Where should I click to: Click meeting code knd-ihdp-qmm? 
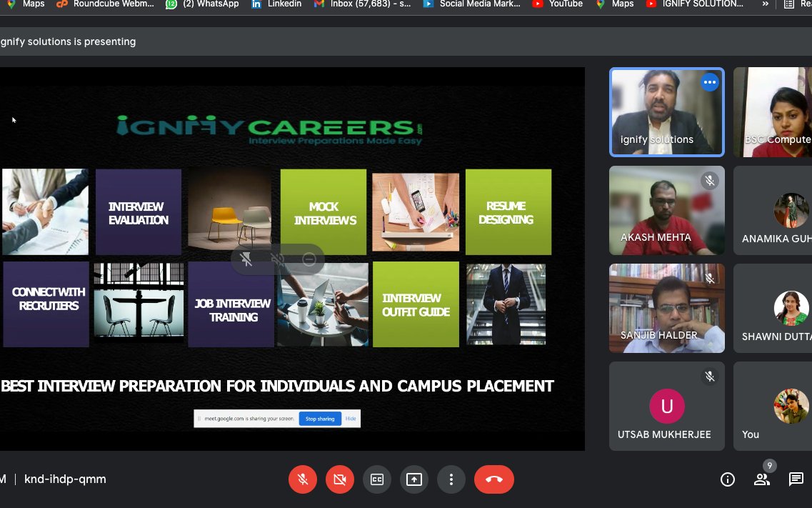(65, 479)
